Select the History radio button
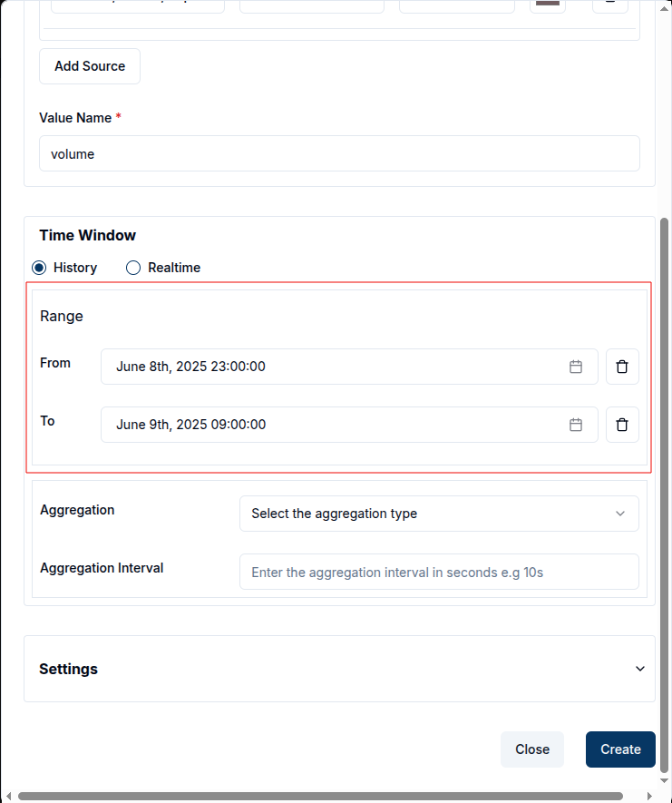 (x=39, y=268)
